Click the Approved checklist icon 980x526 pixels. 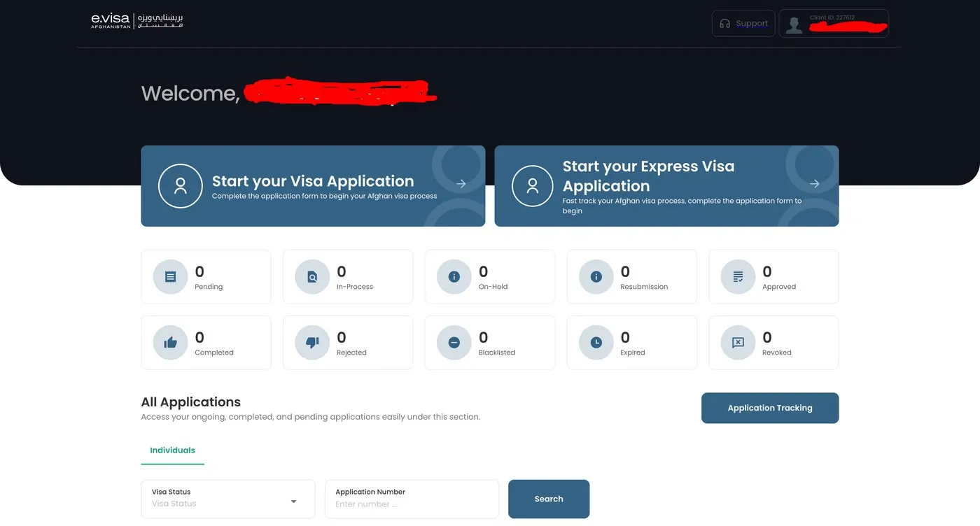(x=738, y=277)
